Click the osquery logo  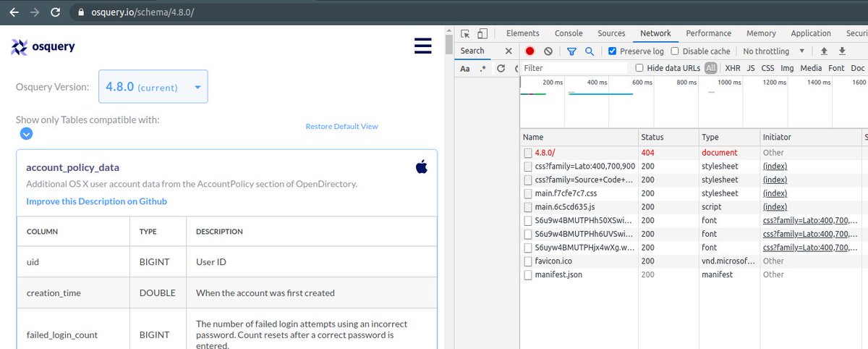[43, 47]
